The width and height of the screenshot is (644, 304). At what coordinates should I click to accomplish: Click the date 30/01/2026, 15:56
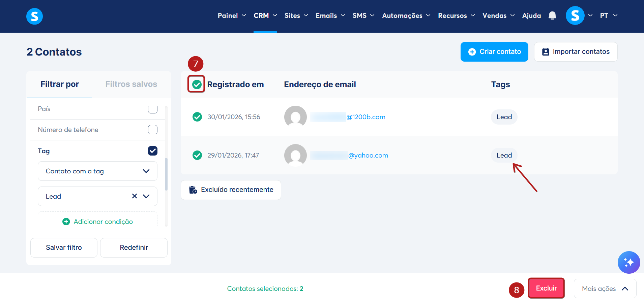pyautogui.click(x=234, y=117)
